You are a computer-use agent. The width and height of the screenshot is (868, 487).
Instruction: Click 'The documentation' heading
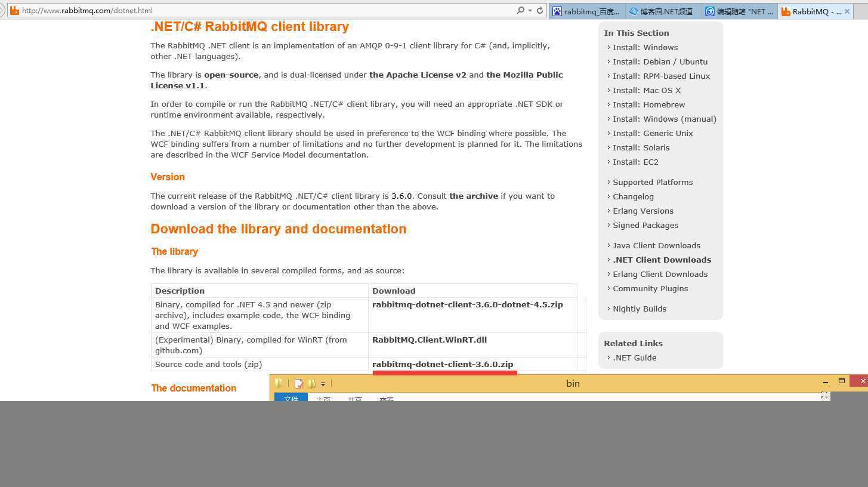193,388
